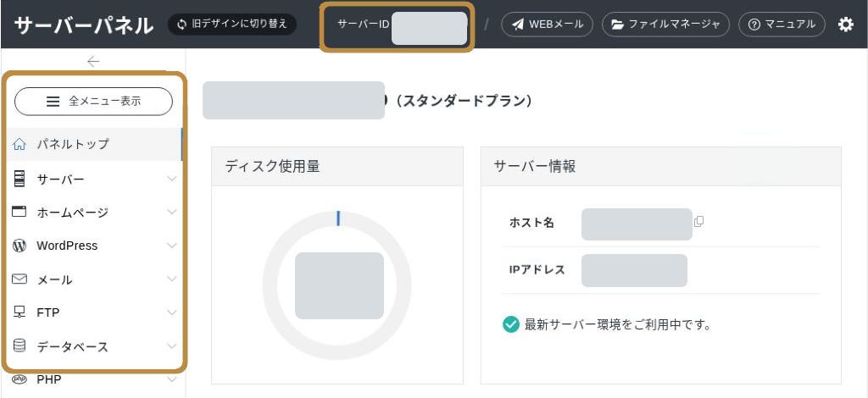
Task: Click the WordPress logo icon
Action: pyautogui.click(x=19, y=246)
